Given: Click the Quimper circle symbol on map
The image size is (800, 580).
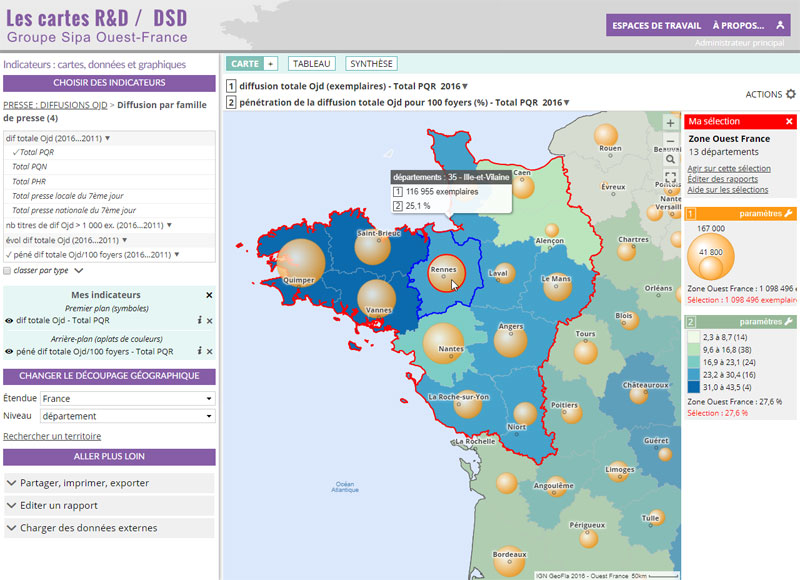Looking at the screenshot, I should [x=301, y=263].
